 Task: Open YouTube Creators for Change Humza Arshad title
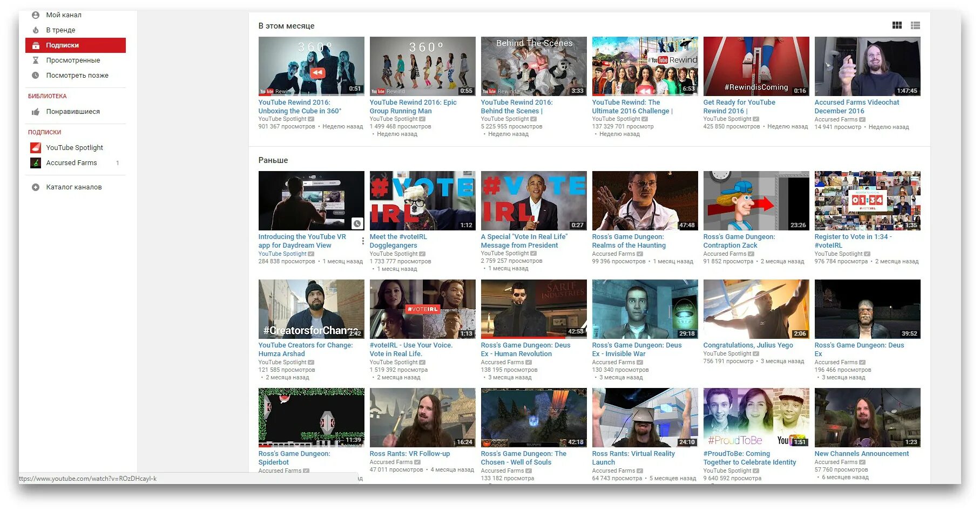(305, 350)
